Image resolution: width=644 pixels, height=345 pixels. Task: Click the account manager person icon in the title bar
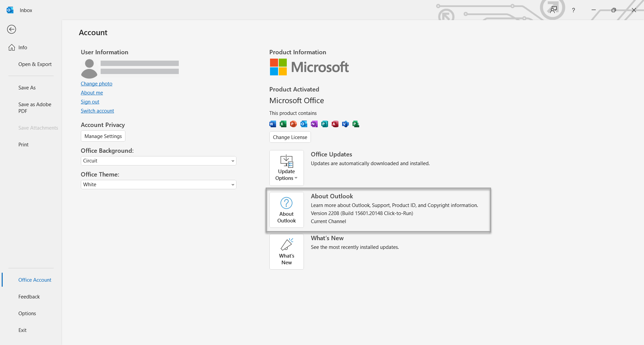pyautogui.click(x=553, y=10)
